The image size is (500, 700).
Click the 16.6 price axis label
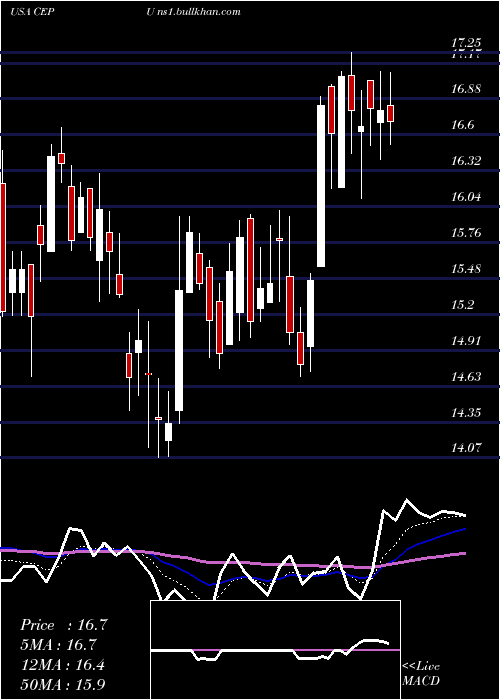462,125
